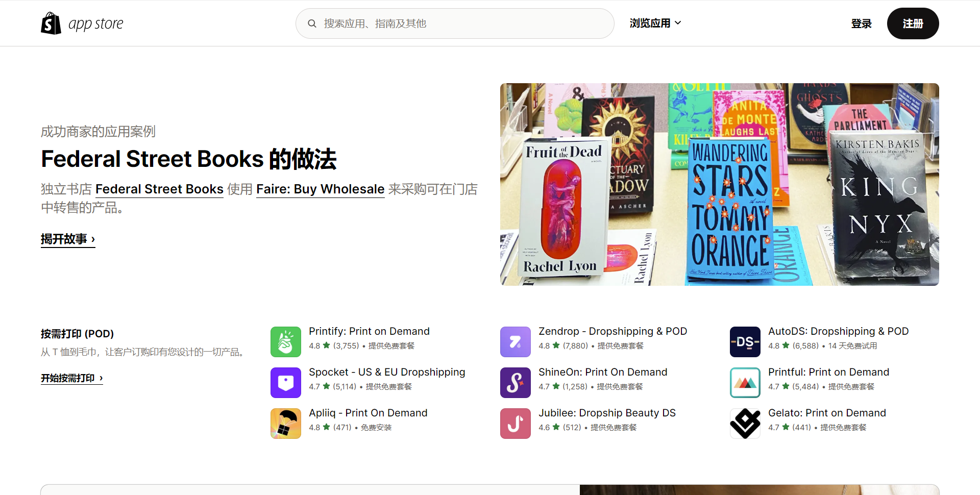The width and height of the screenshot is (980, 495).
Task: Click the Federal Street Books 的做法 headline
Action: point(189,159)
